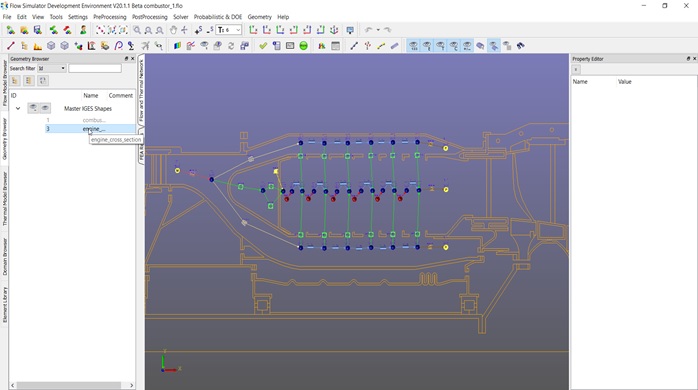Toggle first highlighted eye view filter in toolbar
698x390 pixels.
pos(414,45)
